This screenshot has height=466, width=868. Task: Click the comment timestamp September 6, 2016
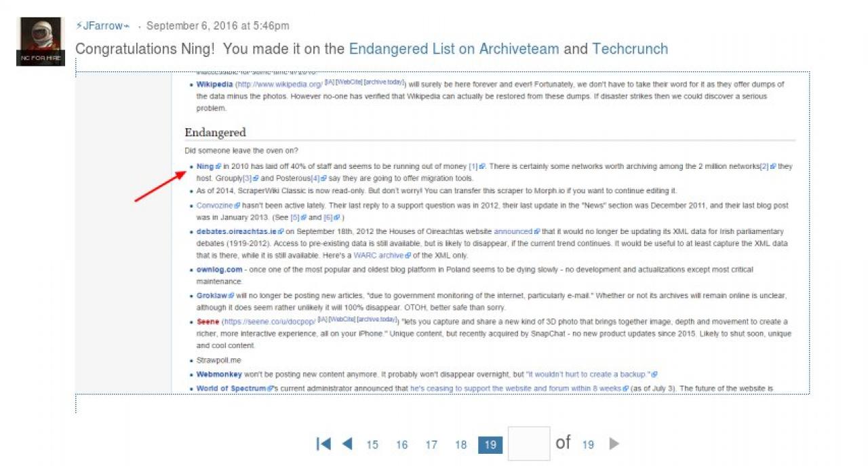218,26
